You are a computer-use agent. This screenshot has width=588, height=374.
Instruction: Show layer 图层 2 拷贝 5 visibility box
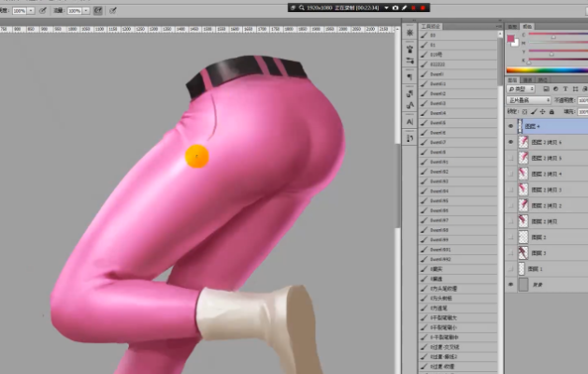coord(510,158)
